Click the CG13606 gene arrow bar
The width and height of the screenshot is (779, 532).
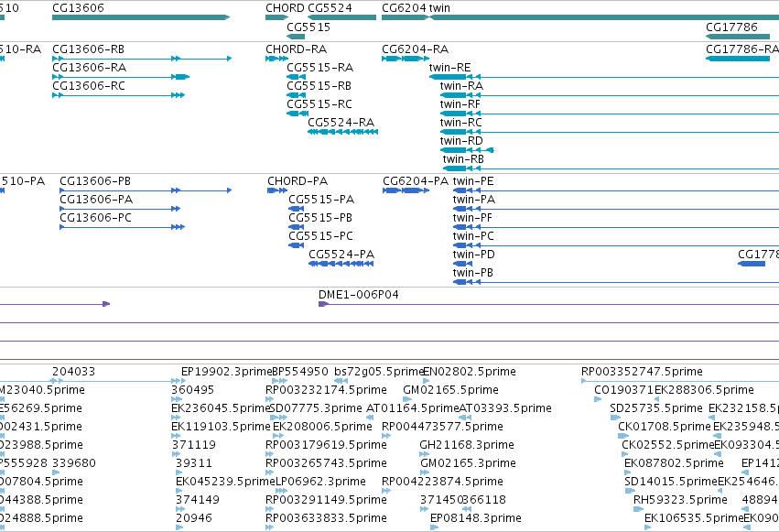coord(141,17)
